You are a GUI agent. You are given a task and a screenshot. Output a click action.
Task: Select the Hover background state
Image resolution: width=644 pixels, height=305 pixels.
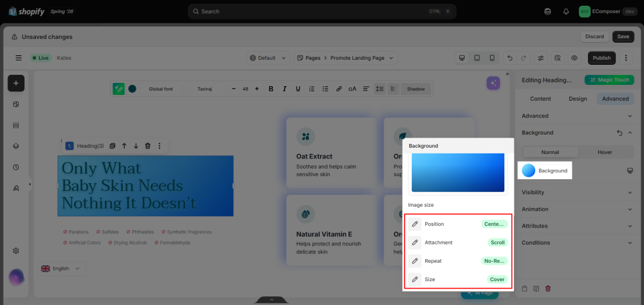604,152
